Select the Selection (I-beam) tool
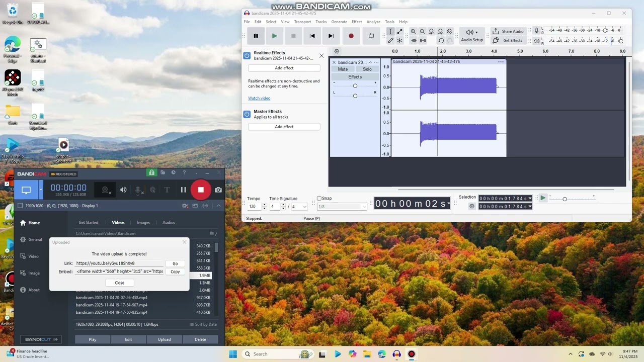644x362 pixels. tap(390, 31)
